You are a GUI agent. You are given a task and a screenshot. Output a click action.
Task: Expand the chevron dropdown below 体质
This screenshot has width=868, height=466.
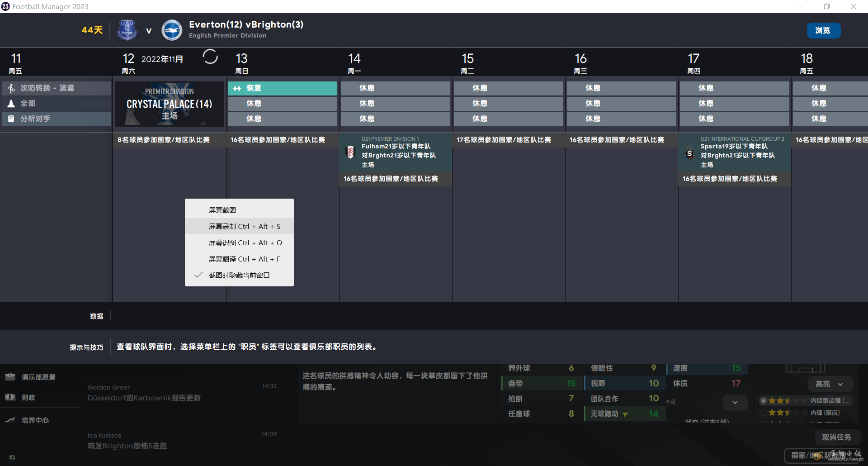[x=735, y=402]
